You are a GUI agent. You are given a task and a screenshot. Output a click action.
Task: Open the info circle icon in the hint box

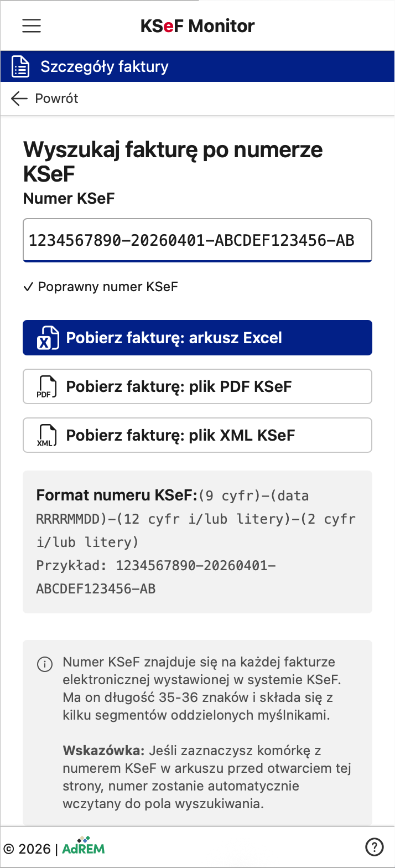pyautogui.click(x=45, y=664)
